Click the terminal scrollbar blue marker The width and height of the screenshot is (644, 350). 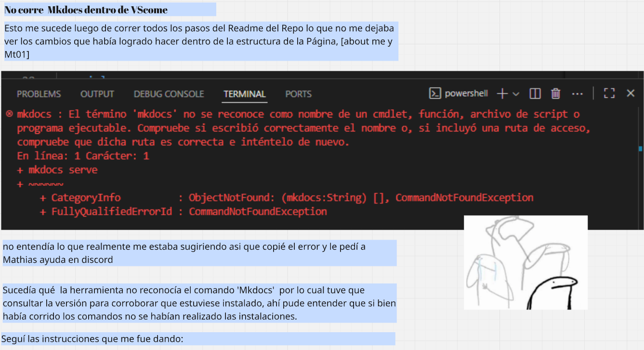pos(640,149)
